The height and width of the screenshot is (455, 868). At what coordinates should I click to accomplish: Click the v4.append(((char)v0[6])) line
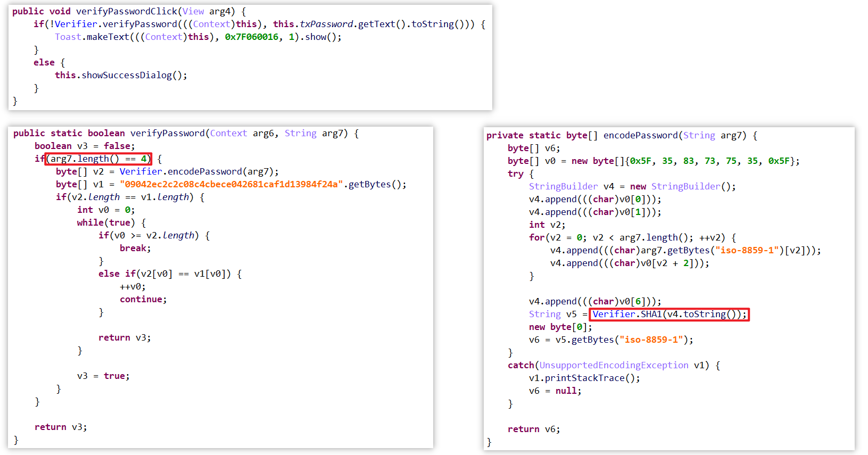[596, 301]
